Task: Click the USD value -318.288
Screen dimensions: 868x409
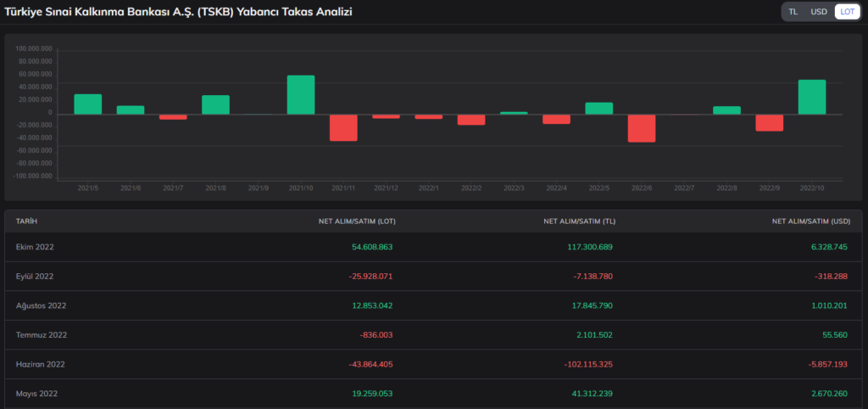Action: click(x=832, y=276)
